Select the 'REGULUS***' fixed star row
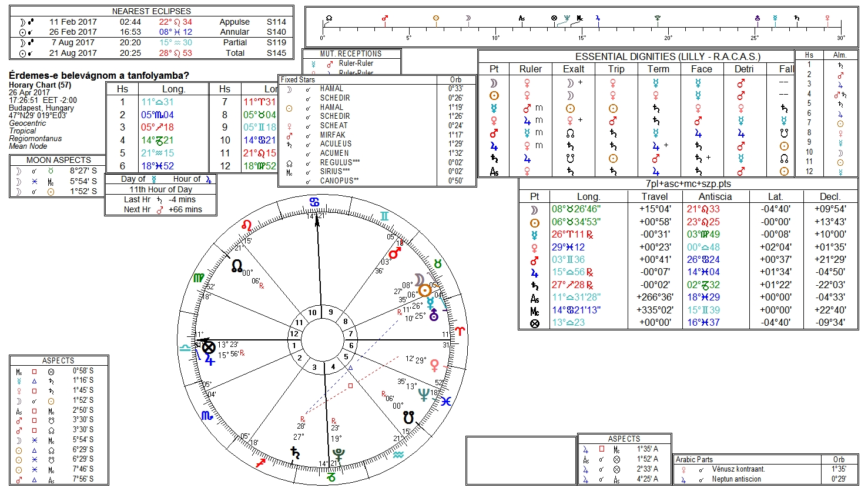The height and width of the screenshot is (491, 868). click(376, 162)
